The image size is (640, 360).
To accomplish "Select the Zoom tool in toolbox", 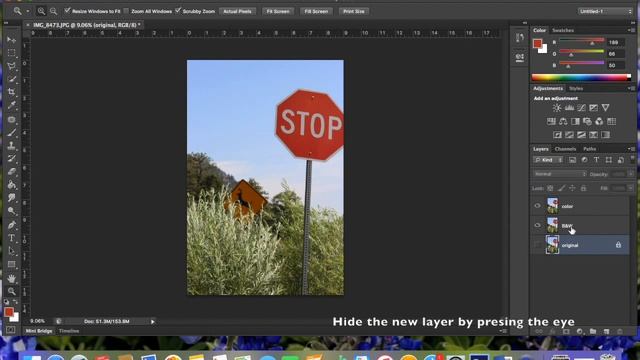I will 11,291.
